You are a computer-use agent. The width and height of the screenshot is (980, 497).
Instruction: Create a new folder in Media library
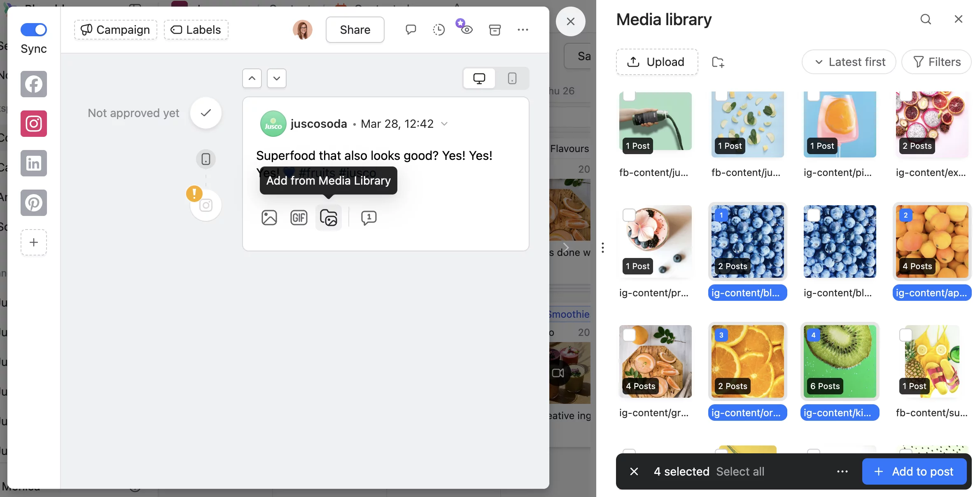tap(718, 62)
